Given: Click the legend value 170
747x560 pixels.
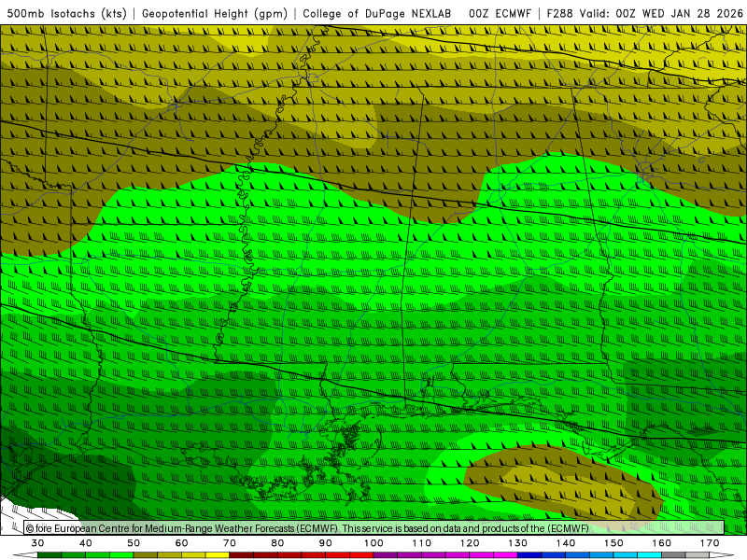Looking at the screenshot, I should pos(710,543).
